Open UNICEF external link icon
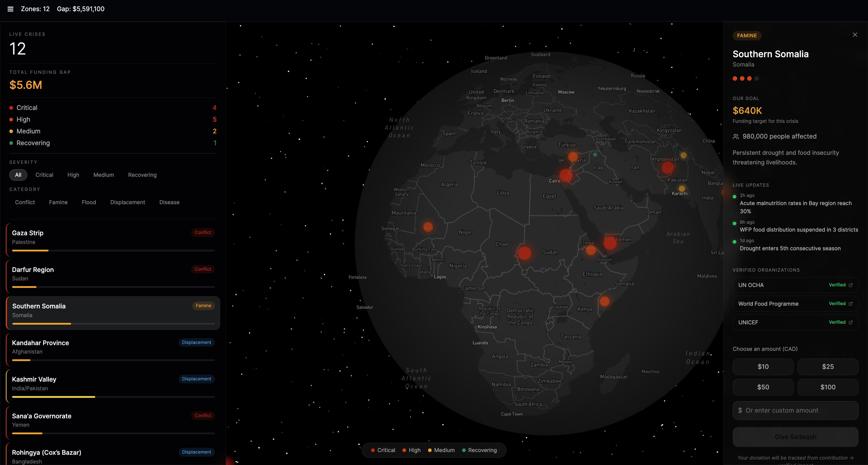 (x=851, y=322)
